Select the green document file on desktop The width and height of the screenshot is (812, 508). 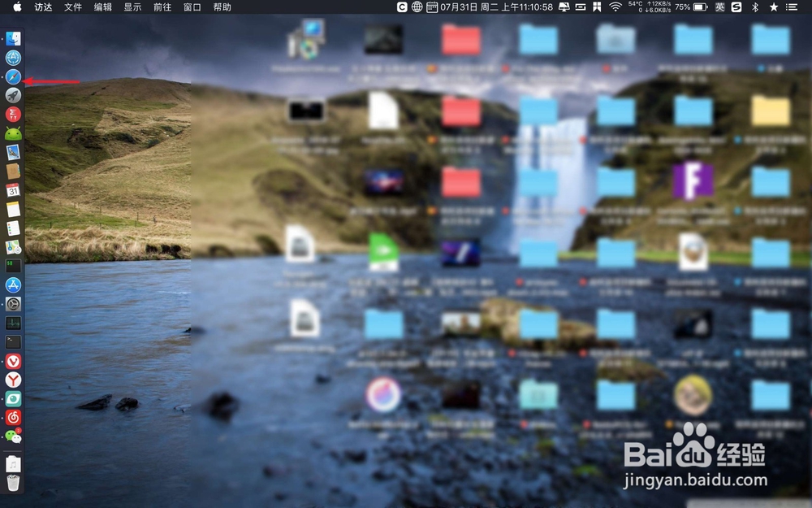pyautogui.click(x=383, y=253)
